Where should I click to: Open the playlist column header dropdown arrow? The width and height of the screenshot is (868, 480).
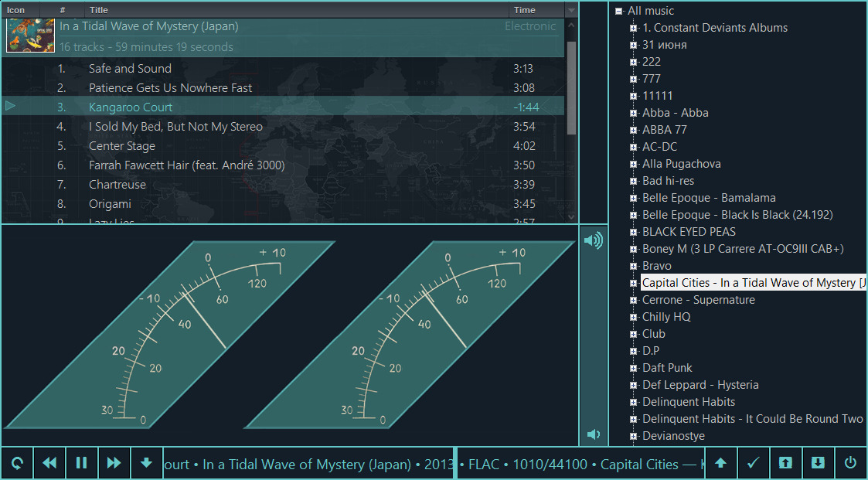[x=571, y=10]
